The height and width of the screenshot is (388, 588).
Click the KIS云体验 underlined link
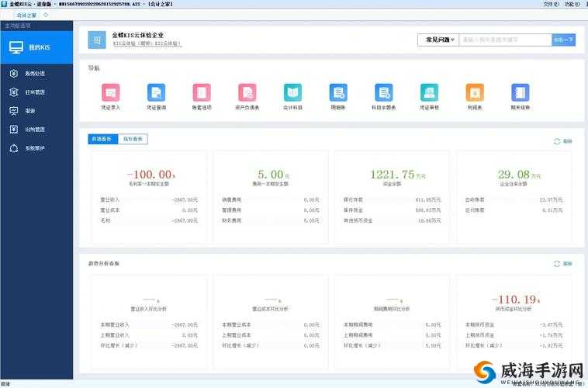(147, 44)
